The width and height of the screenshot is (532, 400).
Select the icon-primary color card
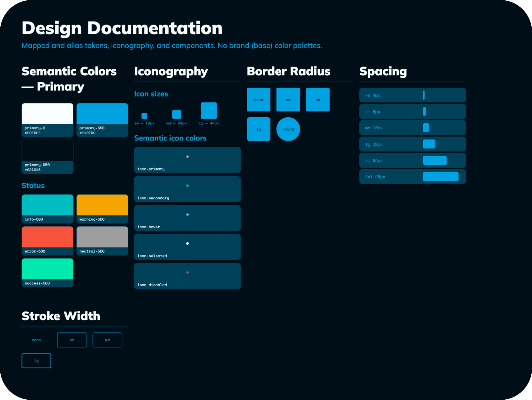click(x=187, y=160)
